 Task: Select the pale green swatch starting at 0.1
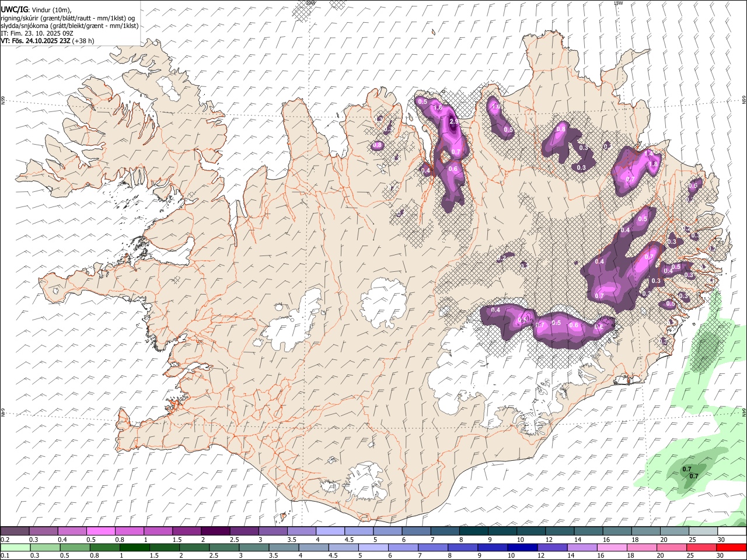[x=15, y=547]
